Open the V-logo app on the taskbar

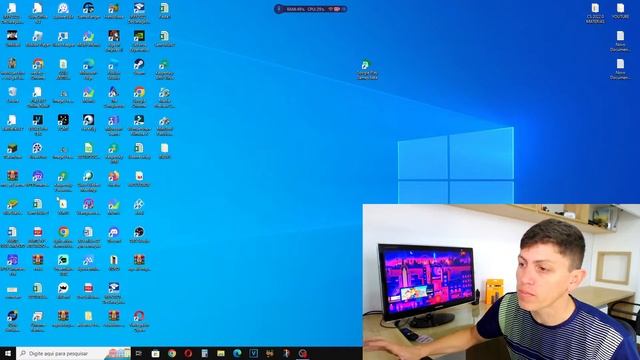(x=253, y=353)
